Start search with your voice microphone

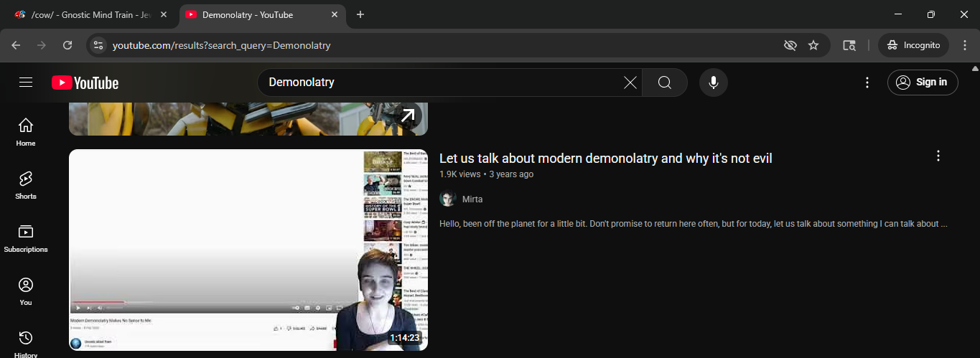click(x=714, y=83)
